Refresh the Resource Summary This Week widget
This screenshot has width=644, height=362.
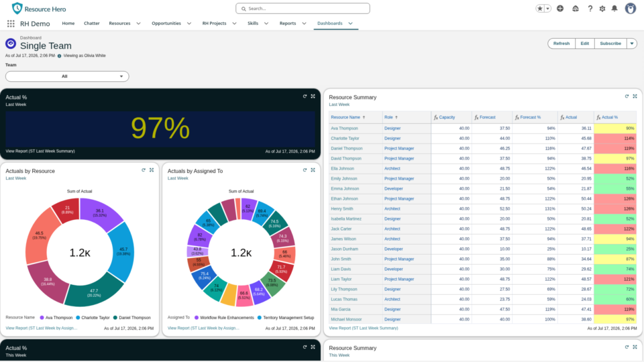(627, 347)
